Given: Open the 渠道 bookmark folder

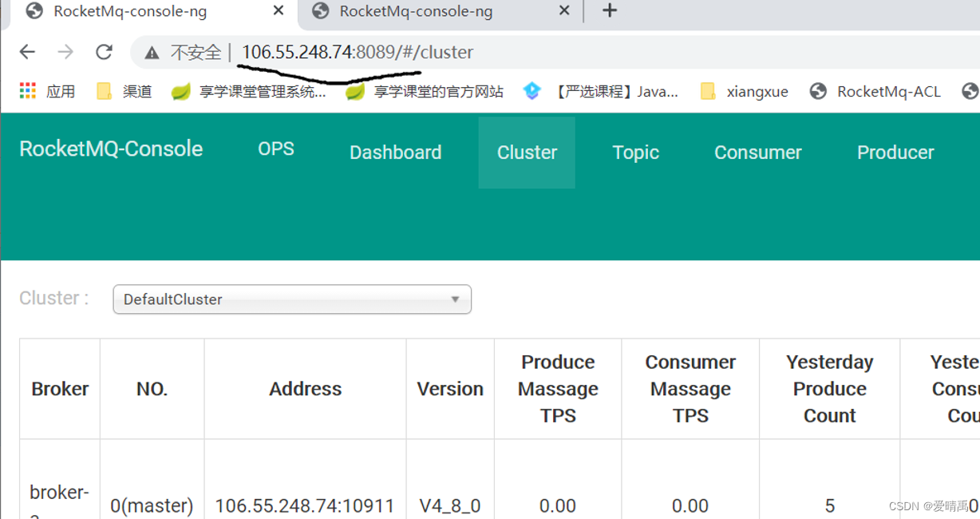Looking at the screenshot, I should (x=124, y=91).
